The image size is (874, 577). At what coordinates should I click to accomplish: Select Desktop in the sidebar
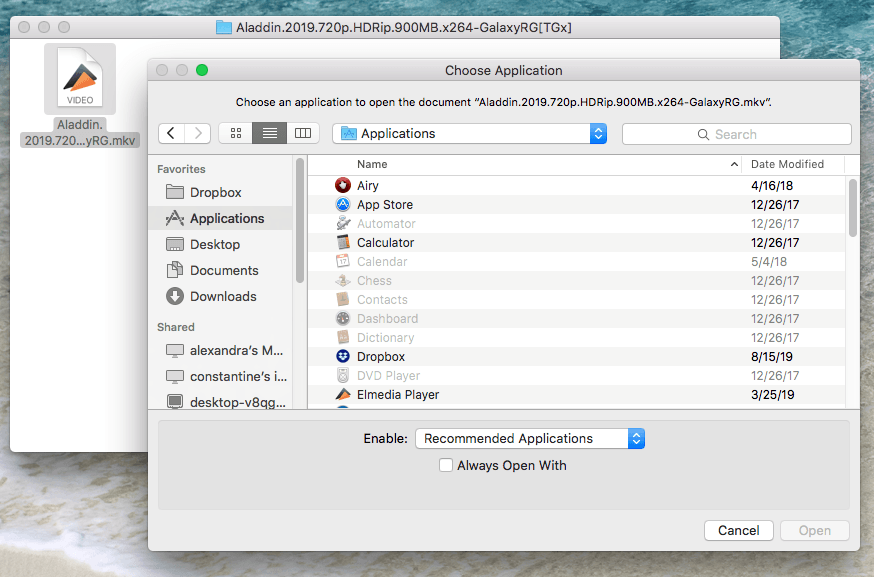pos(214,244)
